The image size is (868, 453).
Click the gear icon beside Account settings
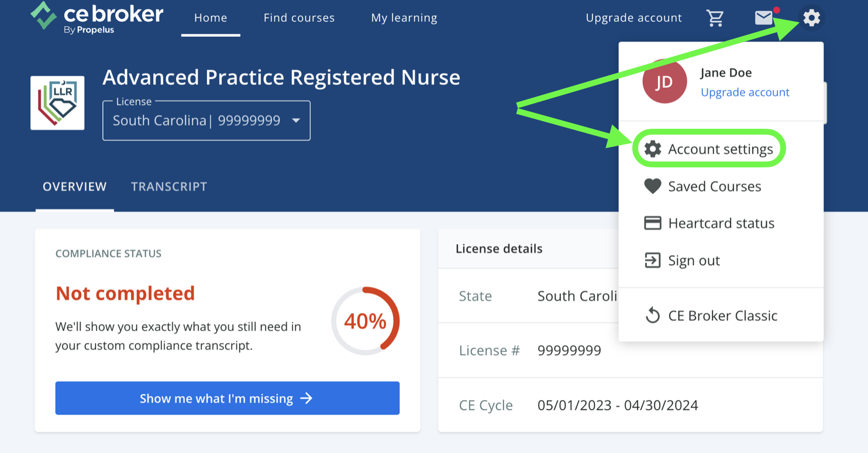pos(653,149)
